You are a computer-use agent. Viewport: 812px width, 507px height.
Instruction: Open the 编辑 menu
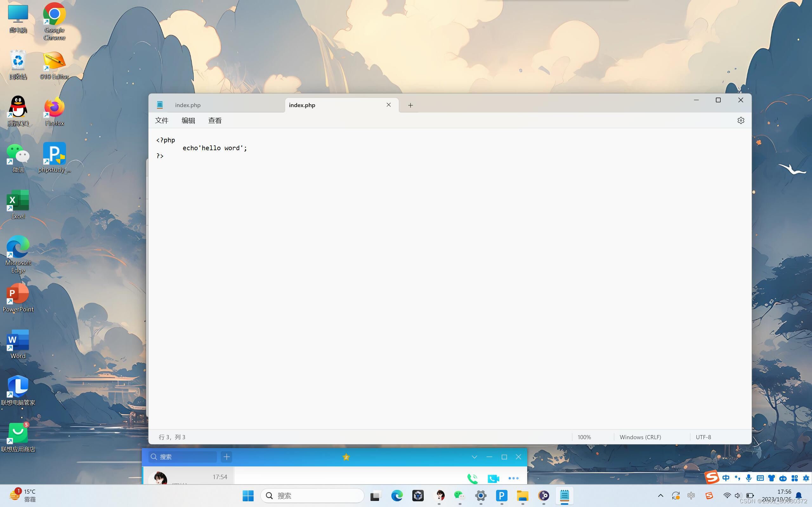point(188,120)
